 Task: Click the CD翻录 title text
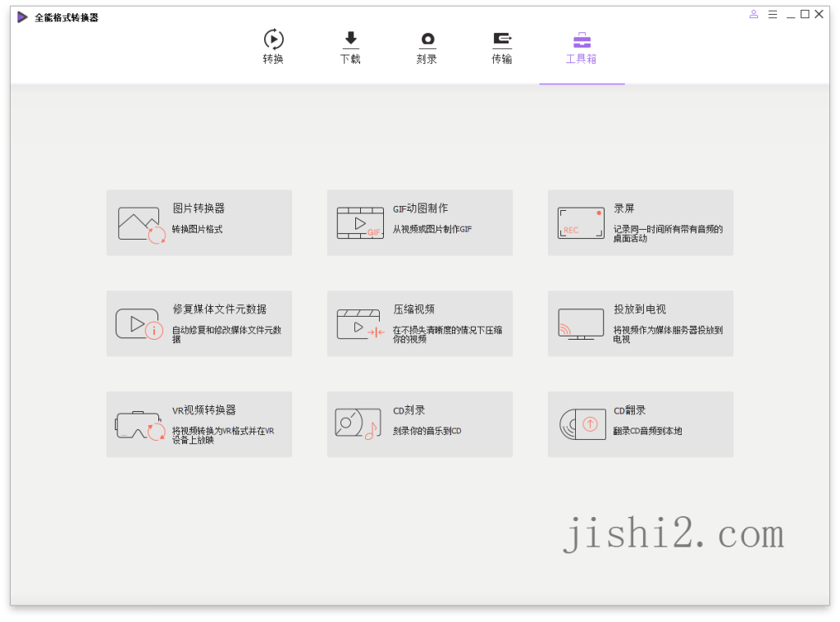[629, 410]
